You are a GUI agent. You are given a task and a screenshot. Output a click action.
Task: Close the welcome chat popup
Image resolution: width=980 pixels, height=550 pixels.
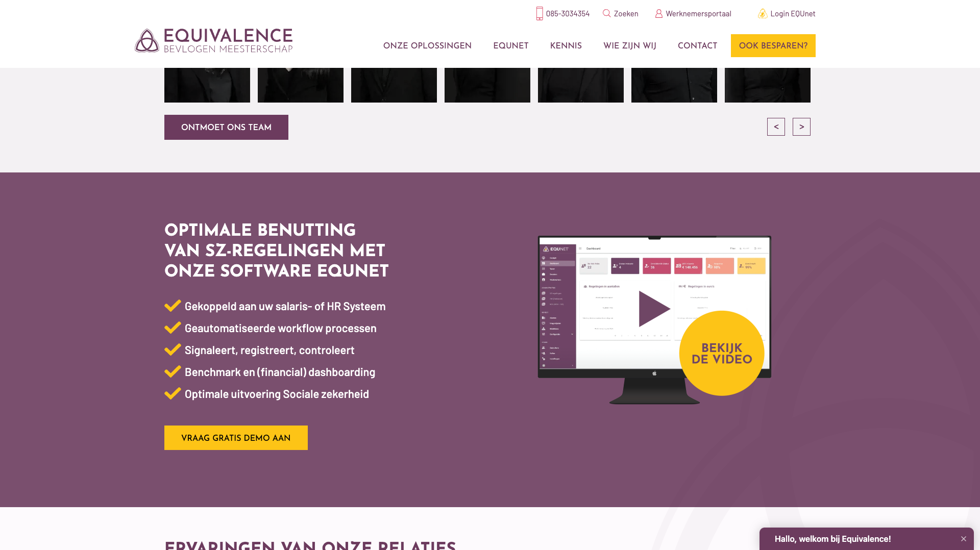[964, 539]
